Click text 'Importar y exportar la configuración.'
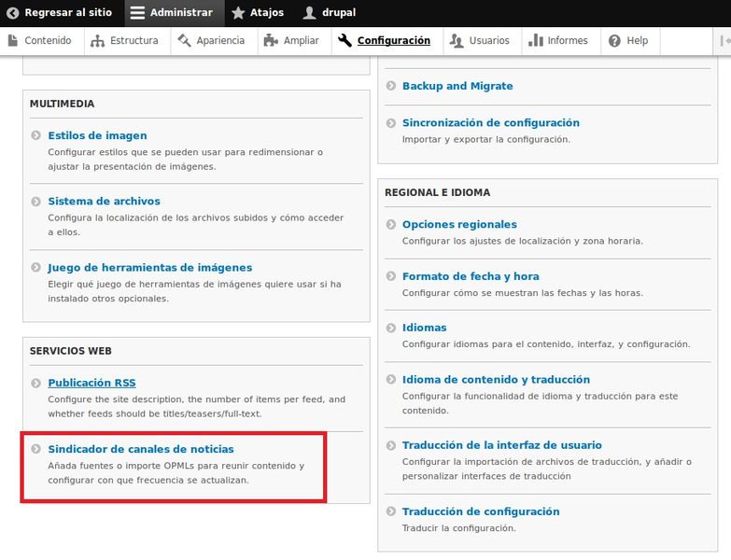Screen dimensions: 731x560 click(x=485, y=139)
